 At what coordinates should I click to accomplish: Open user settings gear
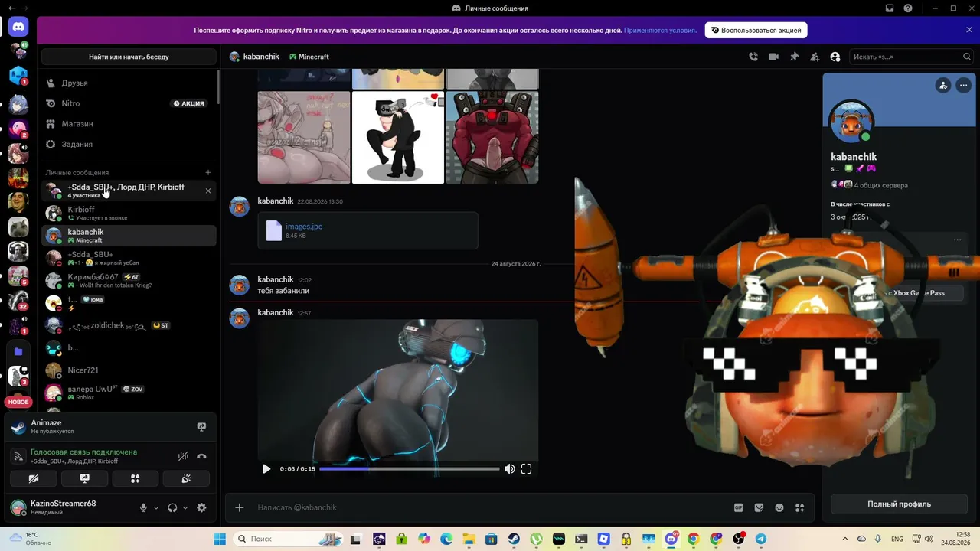tap(201, 507)
